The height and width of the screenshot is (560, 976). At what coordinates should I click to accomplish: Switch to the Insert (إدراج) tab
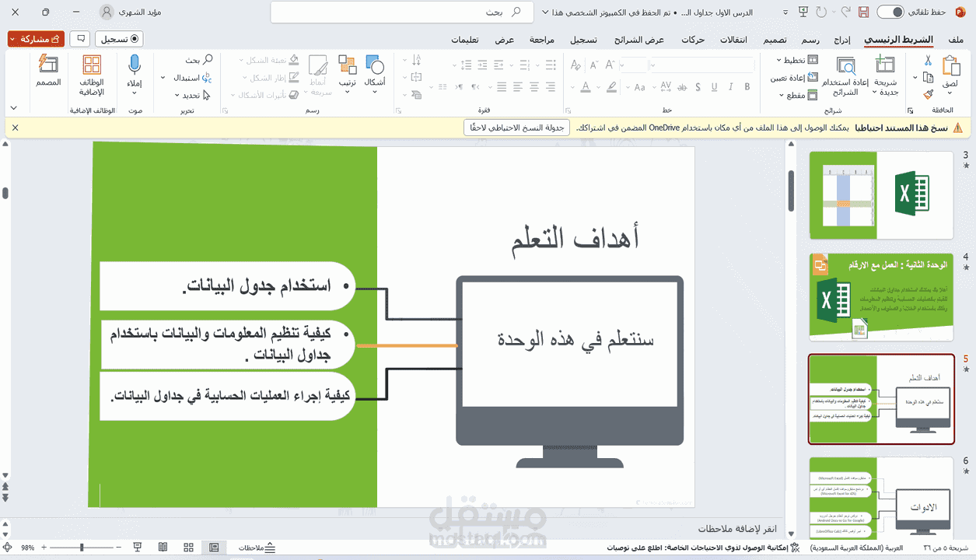pyautogui.click(x=842, y=39)
